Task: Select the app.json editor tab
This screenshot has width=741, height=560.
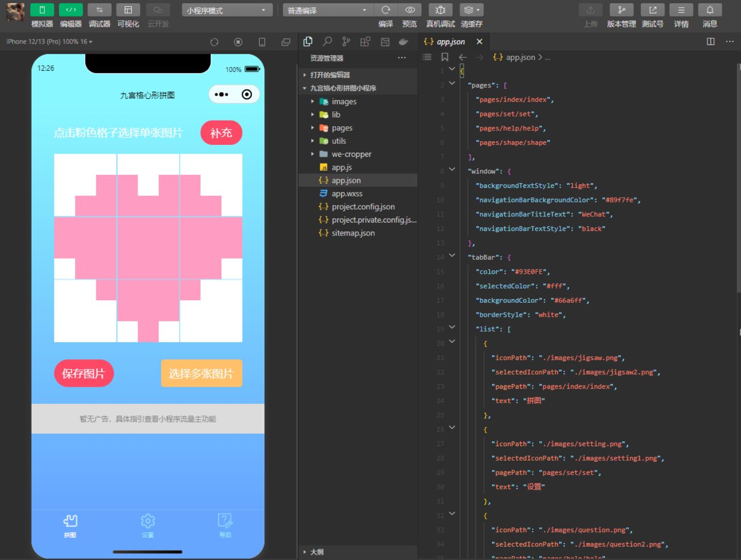Action: pos(450,41)
